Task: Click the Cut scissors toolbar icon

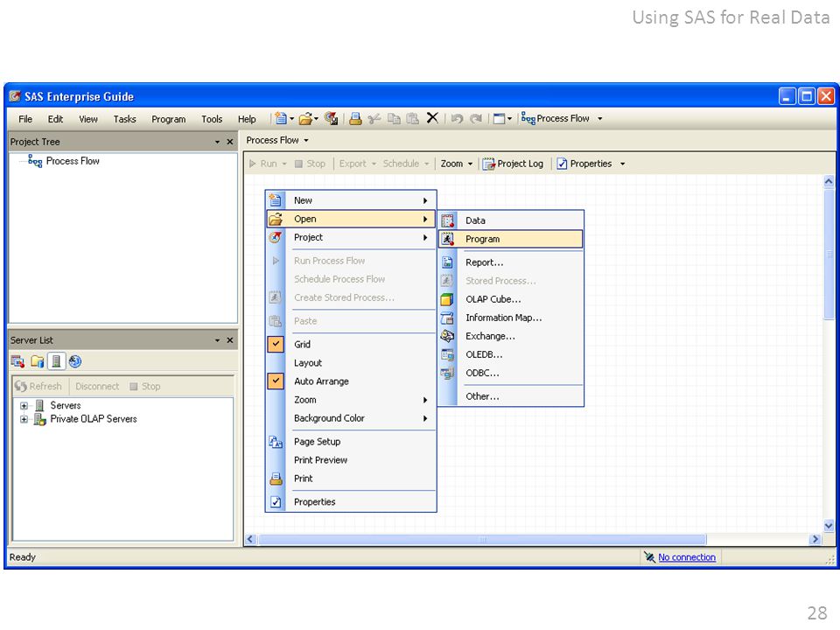Action: [x=374, y=118]
